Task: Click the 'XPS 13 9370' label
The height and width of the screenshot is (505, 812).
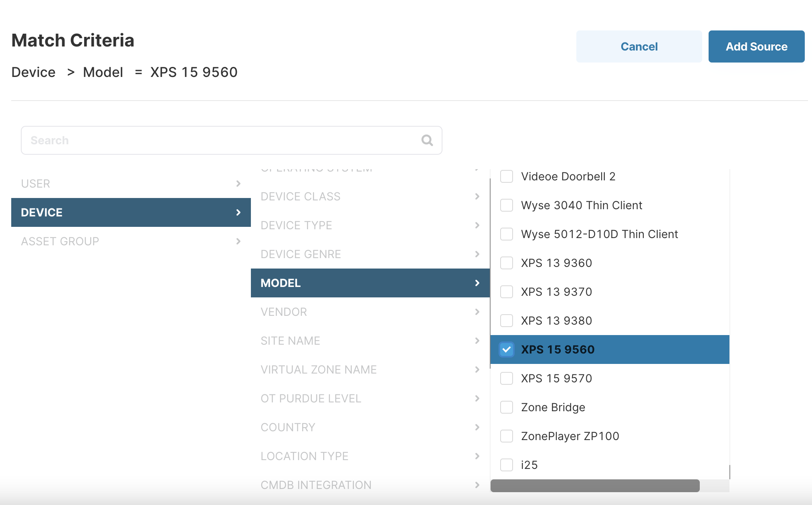Action: click(x=556, y=292)
